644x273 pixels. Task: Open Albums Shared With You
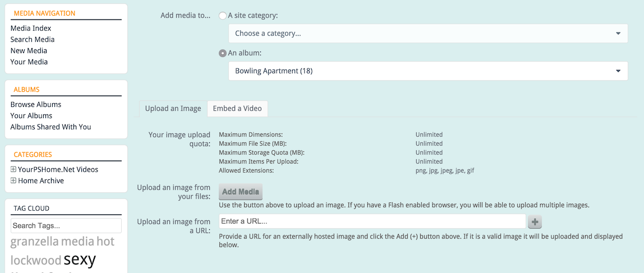coord(51,127)
